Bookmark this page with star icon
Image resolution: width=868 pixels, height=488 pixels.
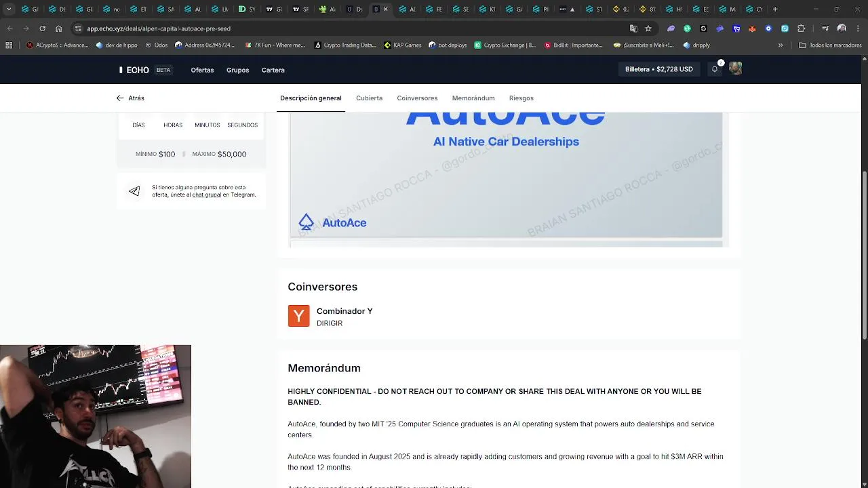tap(648, 28)
